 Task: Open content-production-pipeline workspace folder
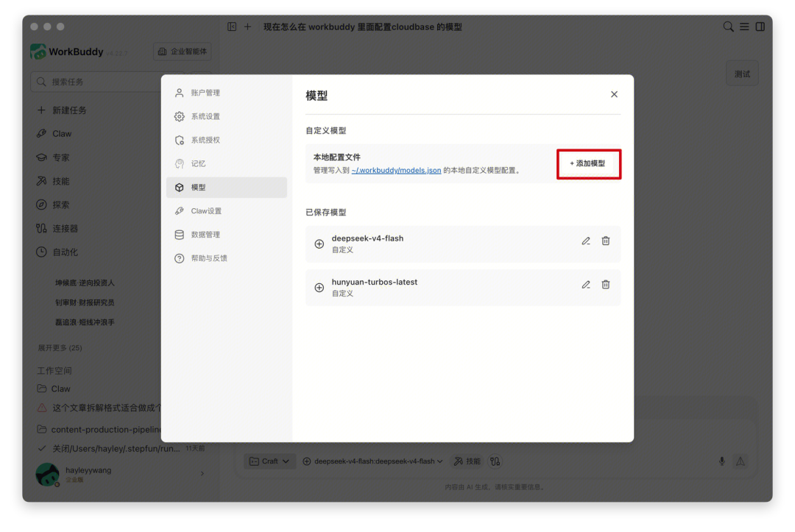(x=99, y=430)
